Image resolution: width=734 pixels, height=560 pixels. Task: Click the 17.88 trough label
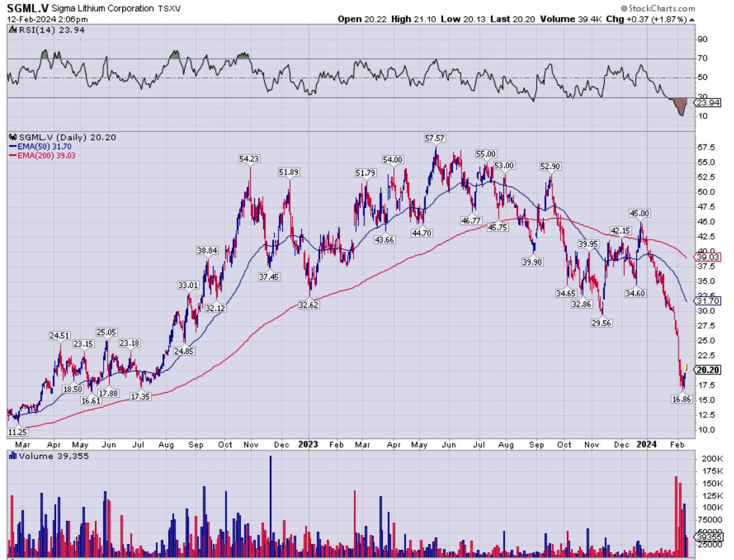[108, 394]
